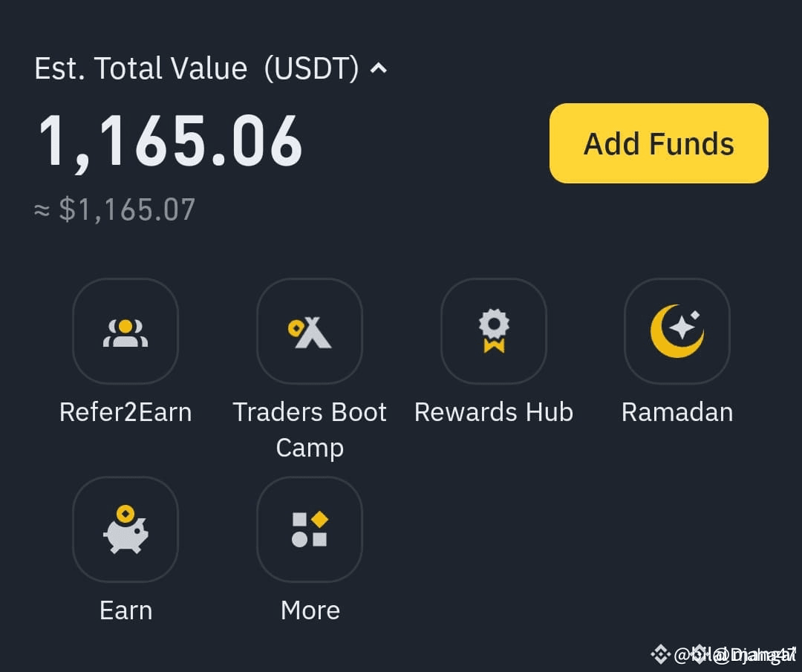Click the Binance logo in the watermark
Image resolution: width=802 pixels, height=672 pixels.
point(660,654)
